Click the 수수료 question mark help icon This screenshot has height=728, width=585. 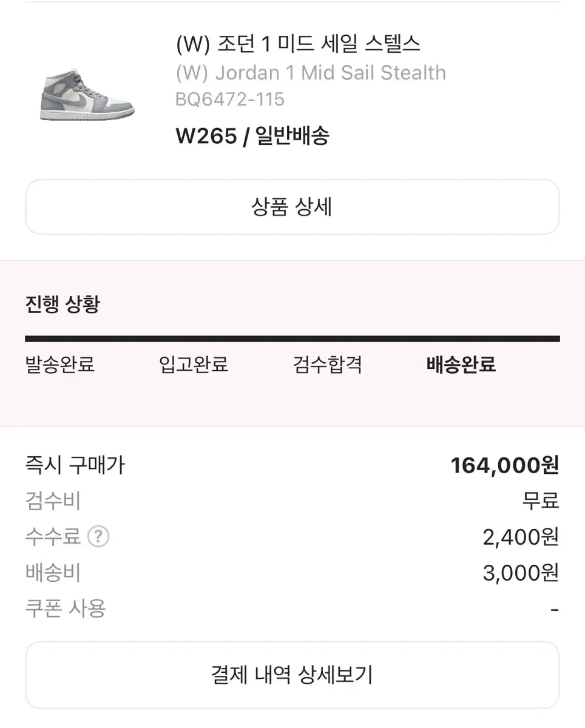(x=98, y=537)
